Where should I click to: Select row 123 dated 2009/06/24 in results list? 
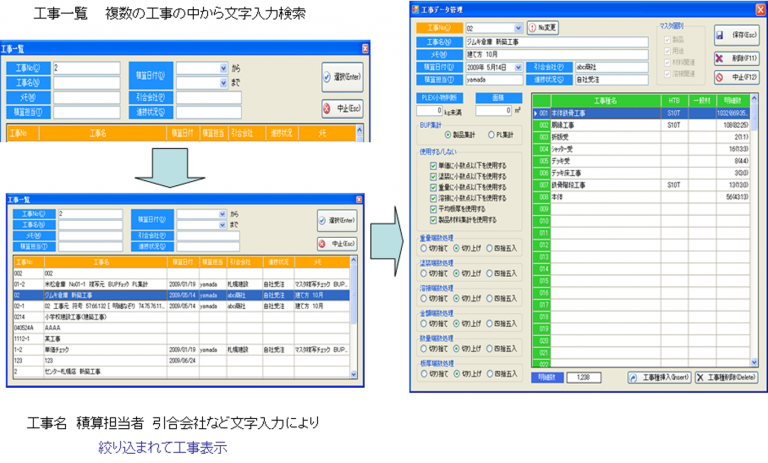[x=181, y=360]
